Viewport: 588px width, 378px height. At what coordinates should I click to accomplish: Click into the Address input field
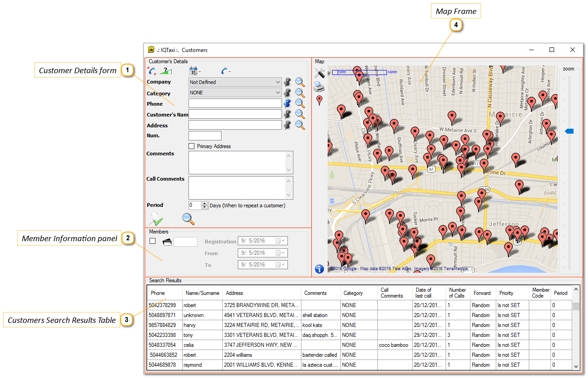click(235, 125)
